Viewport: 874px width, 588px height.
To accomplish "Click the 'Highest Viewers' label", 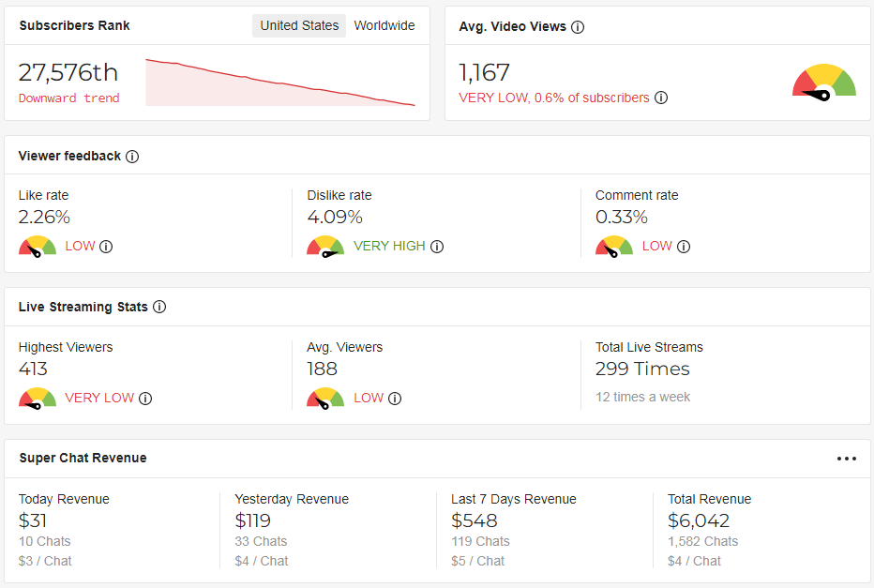I will pyautogui.click(x=66, y=347).
